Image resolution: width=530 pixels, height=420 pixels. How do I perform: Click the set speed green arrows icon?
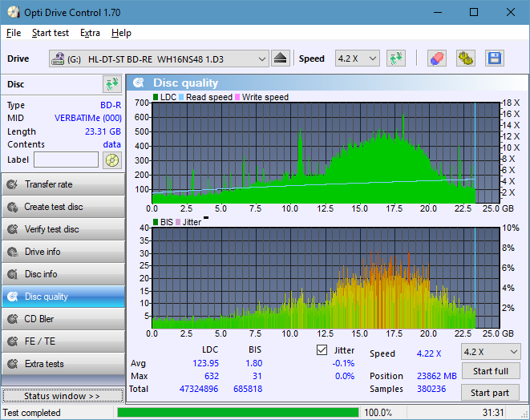[x=396, y=59]
